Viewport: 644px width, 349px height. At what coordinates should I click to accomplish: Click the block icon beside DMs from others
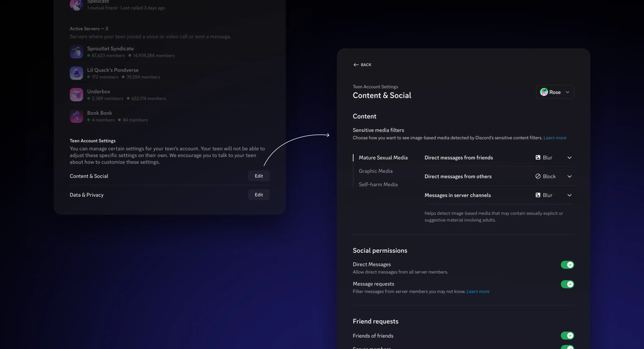tap(538, 176)
